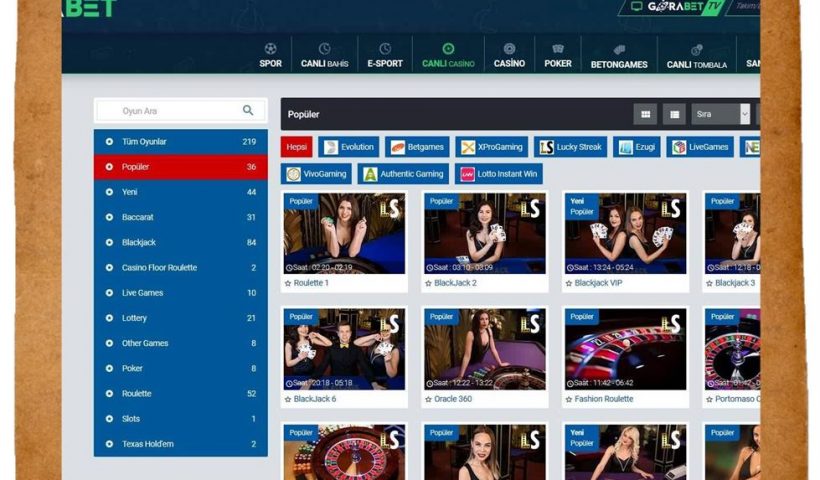Click the magnifier search icon
This screenshot has height=480, width=820.
tap(248, 110)
